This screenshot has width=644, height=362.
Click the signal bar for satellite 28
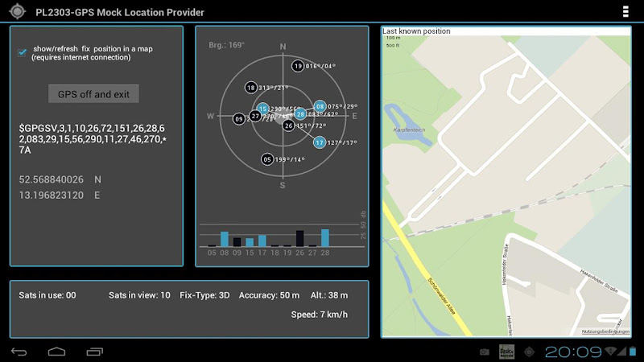click(325, 237)
